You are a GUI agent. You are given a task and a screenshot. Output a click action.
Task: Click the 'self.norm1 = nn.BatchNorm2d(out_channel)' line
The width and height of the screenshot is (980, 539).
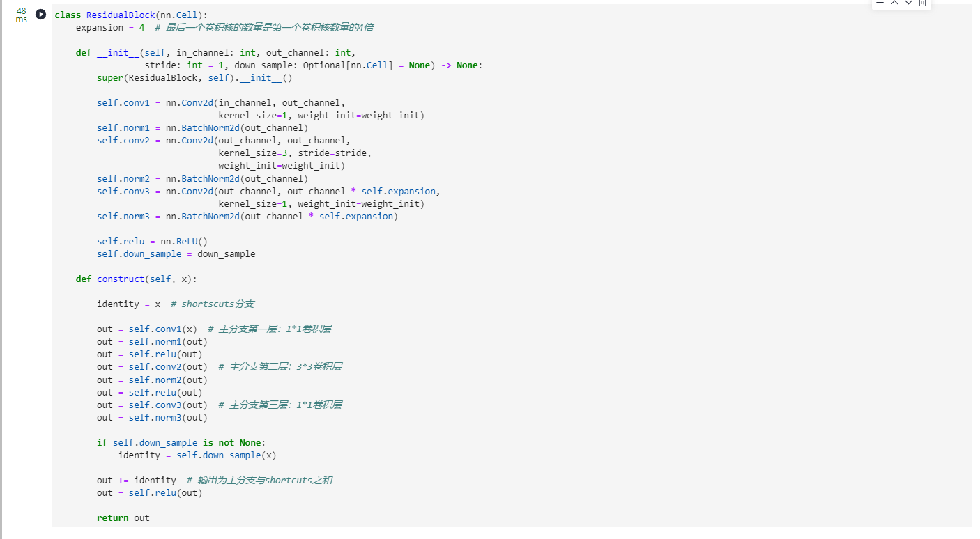202,128
